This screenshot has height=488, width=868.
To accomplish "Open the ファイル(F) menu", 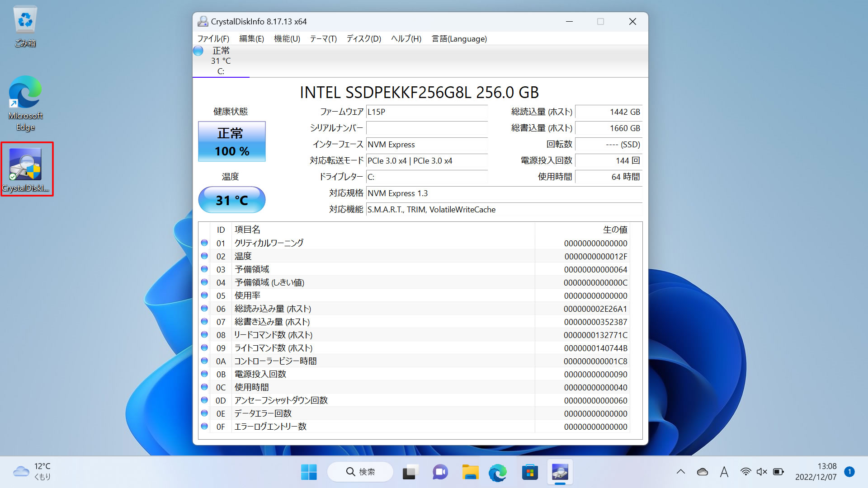I will (213, 39).
